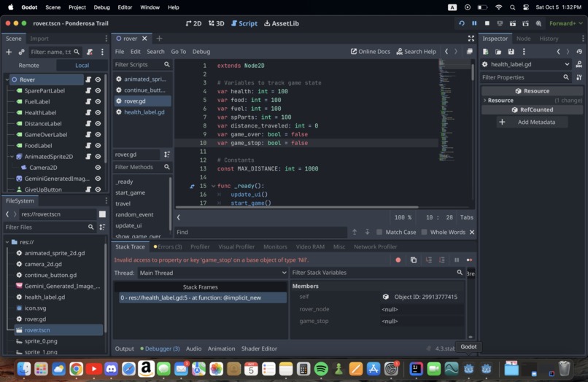
Task: Hide the GameOverLabel node
Action: pyautogui.click(x=98, y=134)
